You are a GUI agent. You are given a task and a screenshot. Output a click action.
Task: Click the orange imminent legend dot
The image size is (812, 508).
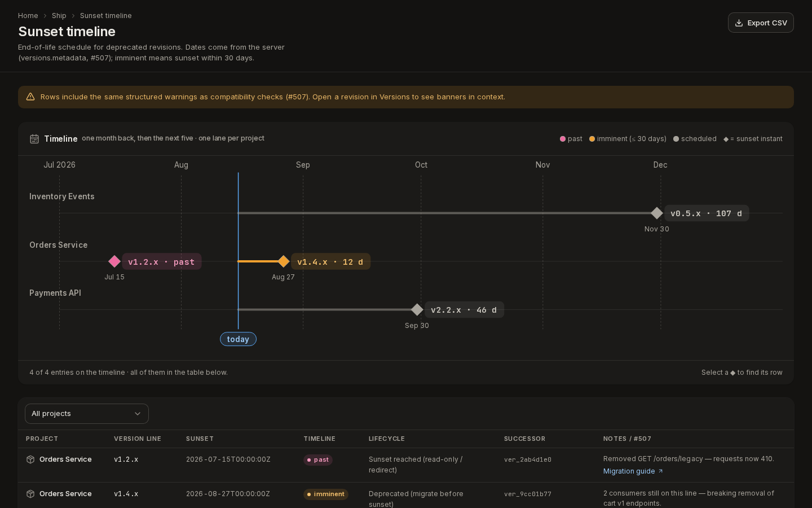point(592,139)
